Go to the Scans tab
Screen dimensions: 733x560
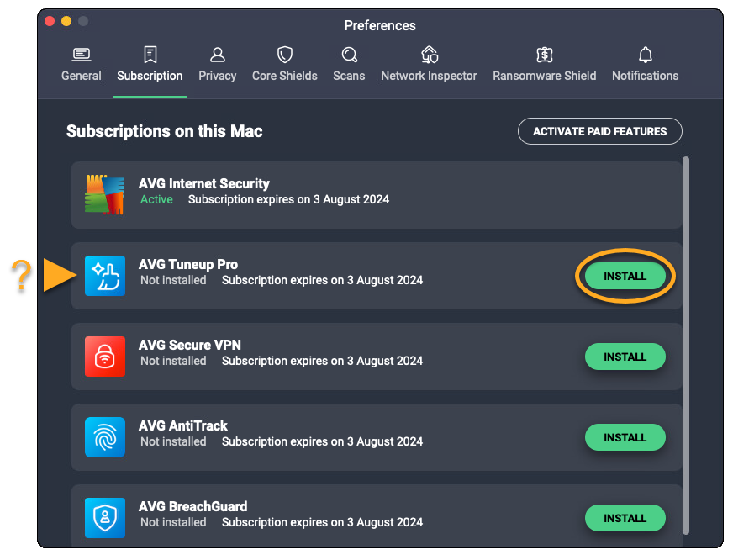[349, 65]
